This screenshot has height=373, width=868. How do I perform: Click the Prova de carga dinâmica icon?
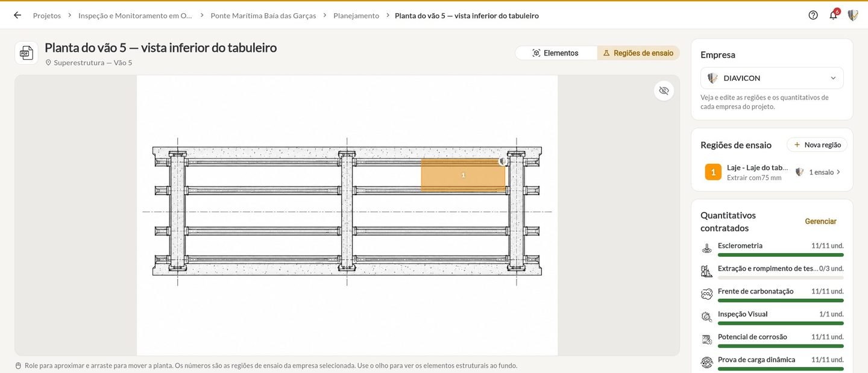[707, 363]
